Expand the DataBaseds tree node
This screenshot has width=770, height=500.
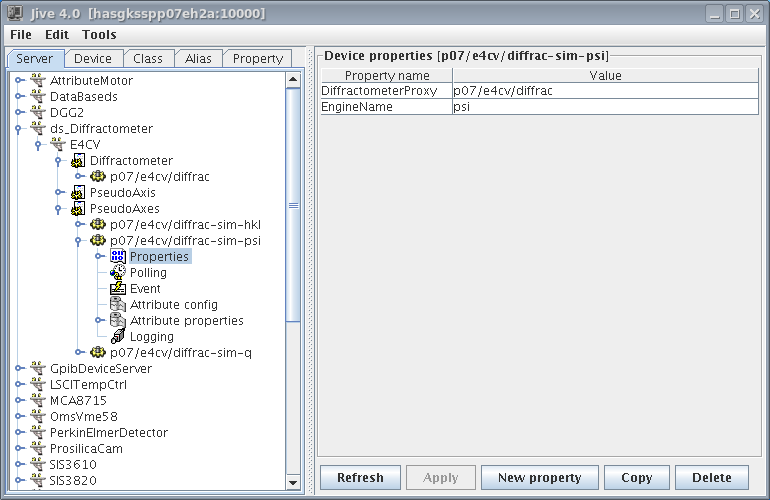coord(19,96)
